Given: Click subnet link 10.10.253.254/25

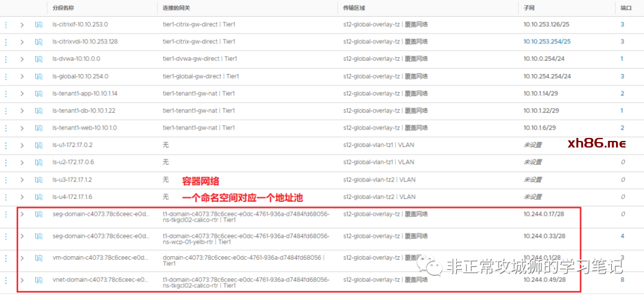Looking at the screenshot, I should (x=547, y=42).
